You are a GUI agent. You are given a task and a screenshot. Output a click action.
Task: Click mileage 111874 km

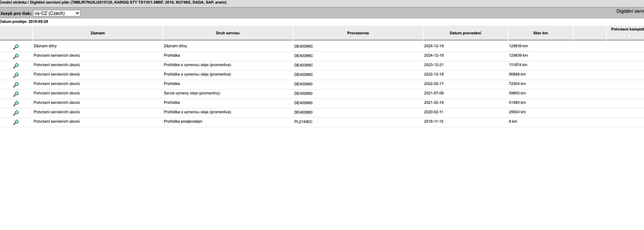518,65
